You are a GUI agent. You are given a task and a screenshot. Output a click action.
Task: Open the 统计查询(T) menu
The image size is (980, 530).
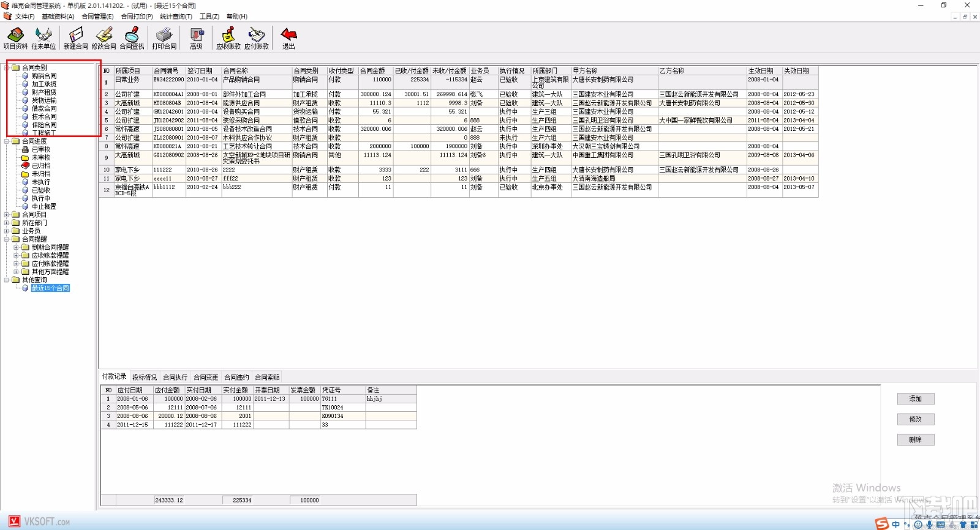(176, 17)
